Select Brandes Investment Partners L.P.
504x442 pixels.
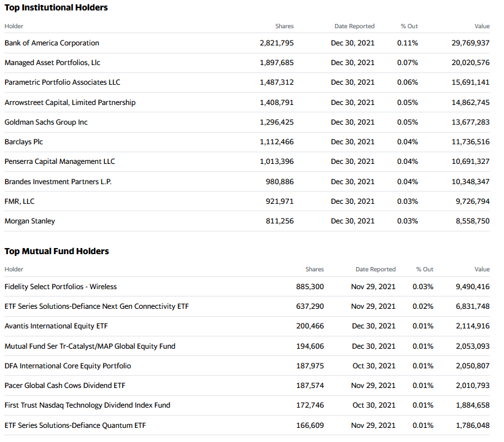pos(58,182)
